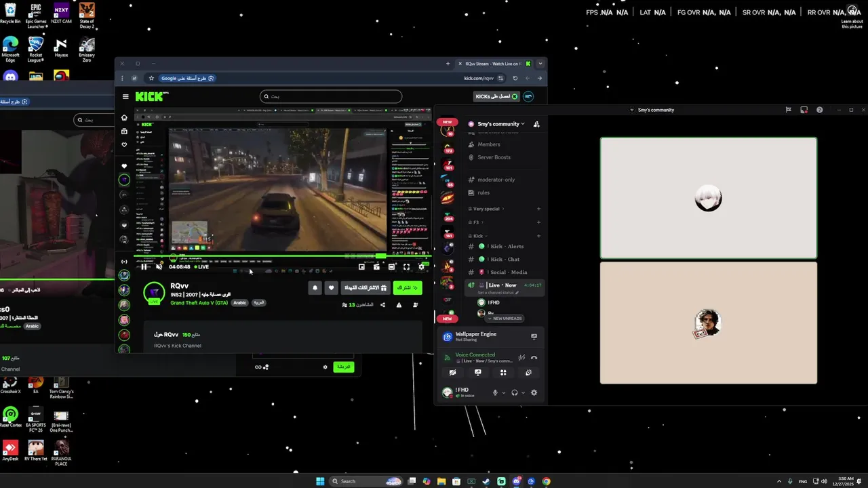The width and height of the screenshot is (868, 488).
Task: Open Kick player settings gear
Action: click(x=421, y=267)
